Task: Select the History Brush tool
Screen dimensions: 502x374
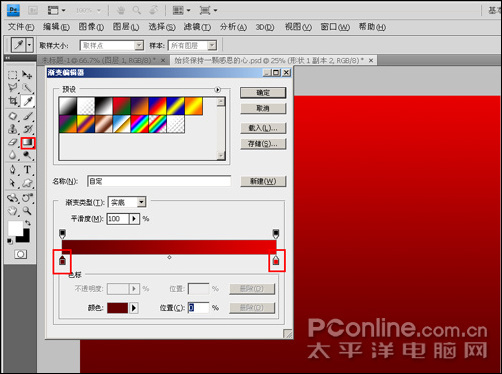Action: [27, 129]
